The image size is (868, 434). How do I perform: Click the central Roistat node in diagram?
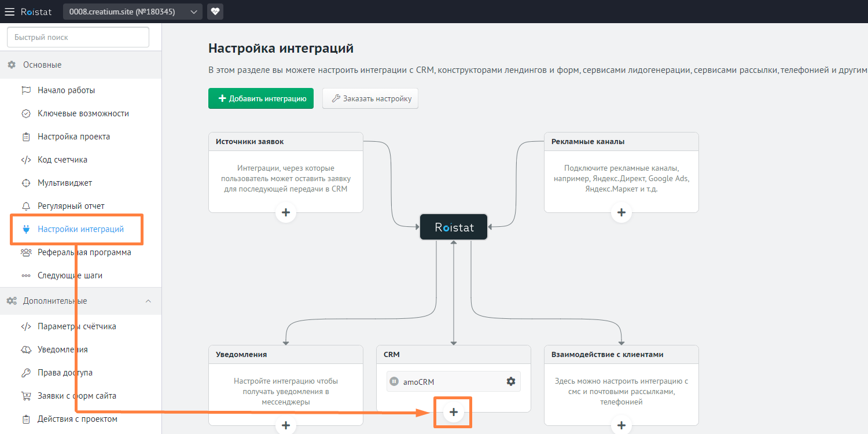click(454, 227)
